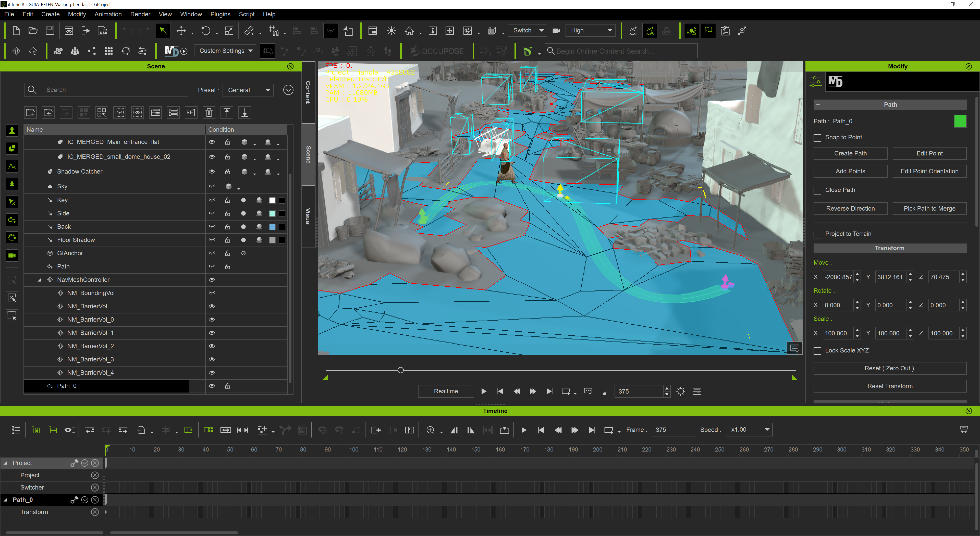This screenshot has height=536, width=980.
Task: Activate the Select object arrow tool
Action: [x=163, y=31]
